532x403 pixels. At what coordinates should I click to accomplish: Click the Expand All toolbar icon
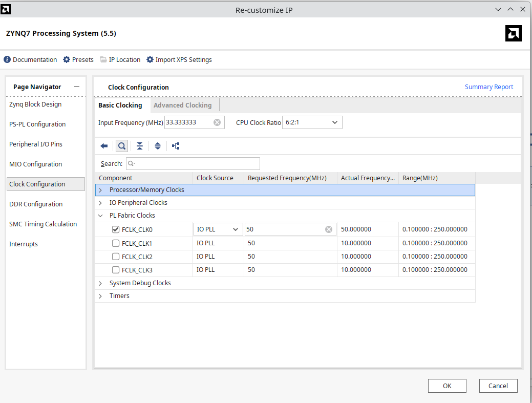pyautogui.click(x=158, y=146)
